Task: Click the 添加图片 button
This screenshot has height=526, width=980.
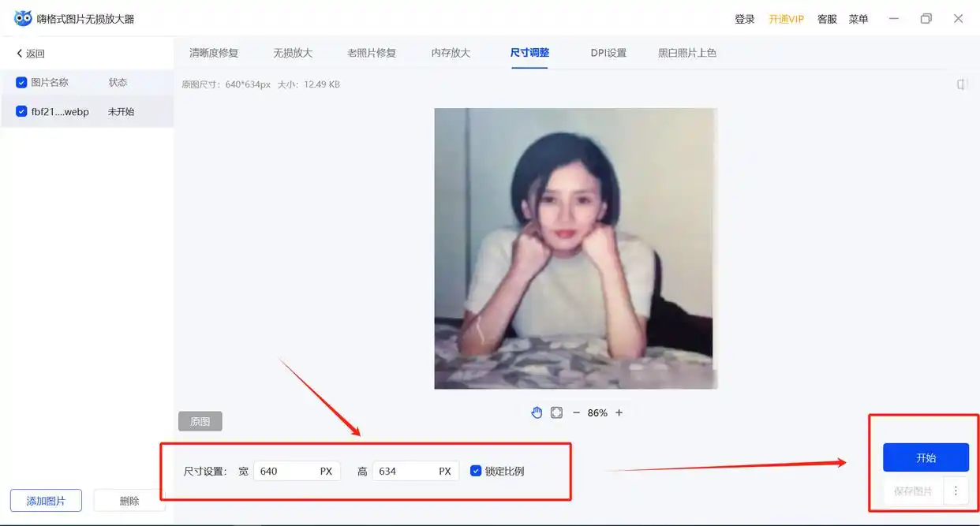Action: click(x=46, y=501)
